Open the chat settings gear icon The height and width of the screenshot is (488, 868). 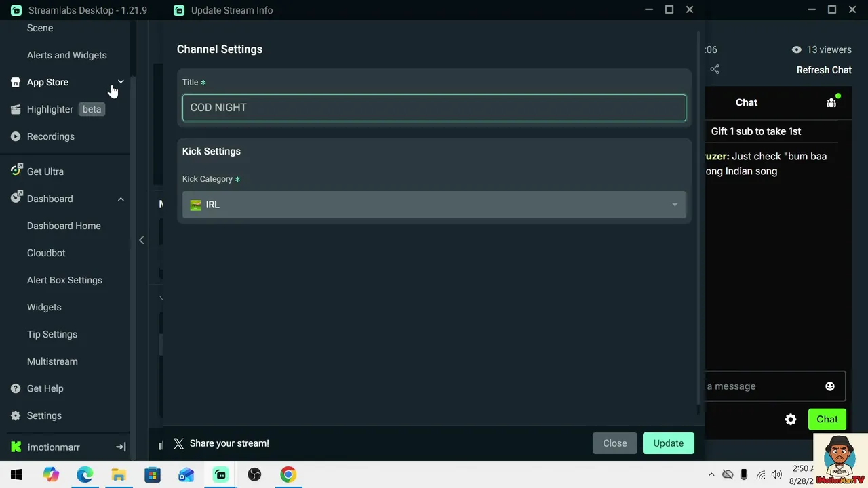click(791, 420)
